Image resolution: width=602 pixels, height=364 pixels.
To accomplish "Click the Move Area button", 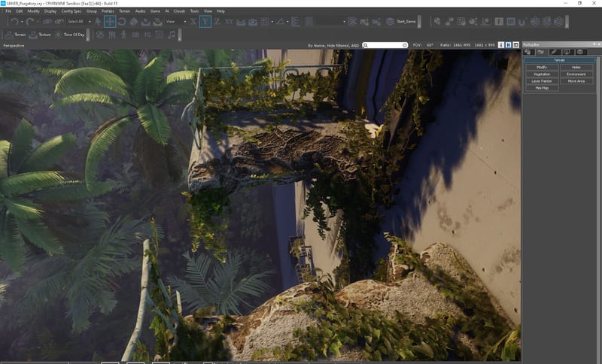I will tap(576, 81).
